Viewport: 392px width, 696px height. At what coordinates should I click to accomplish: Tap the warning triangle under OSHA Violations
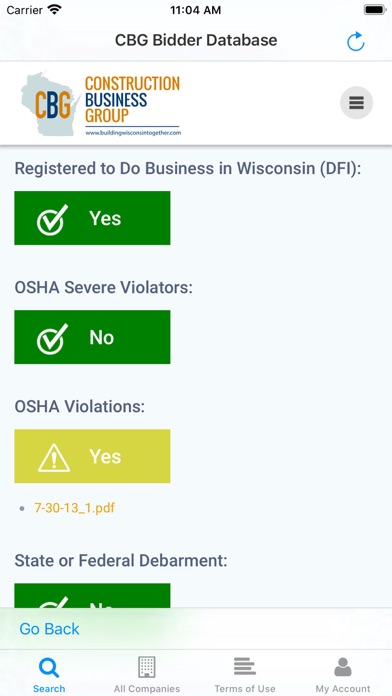point(54,457)
